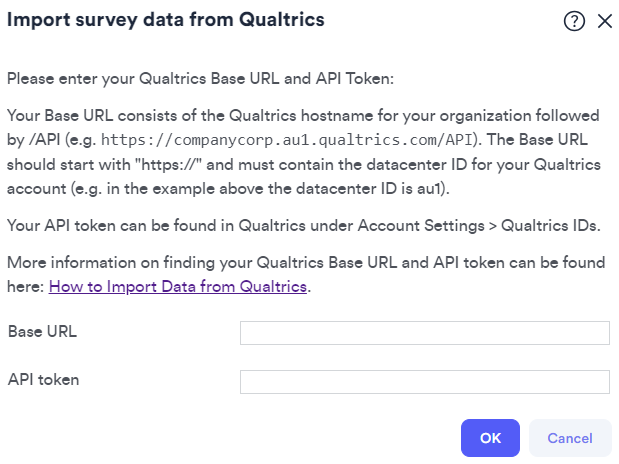This screenshot has width=619, height=464.
Task: Confirm the import with the OK button
Action: (x=490, y=438)
